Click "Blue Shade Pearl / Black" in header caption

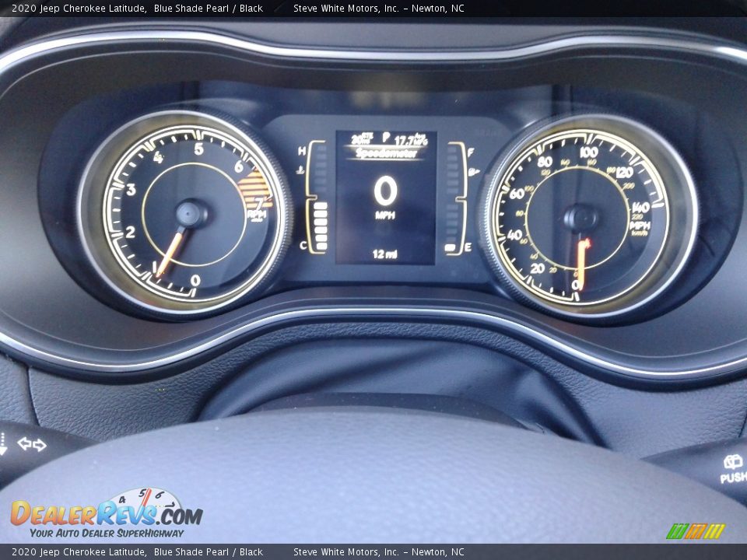[209, 8]
